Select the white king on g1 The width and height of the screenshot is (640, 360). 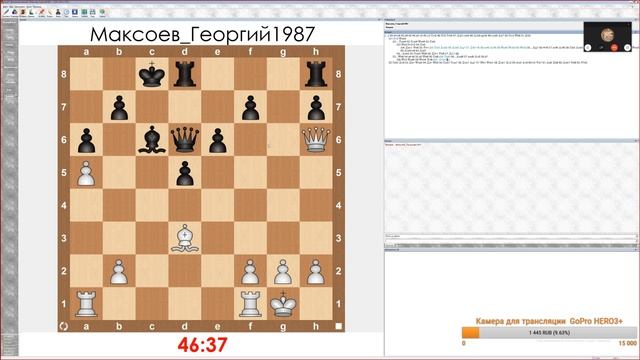[x=283, y=304]
